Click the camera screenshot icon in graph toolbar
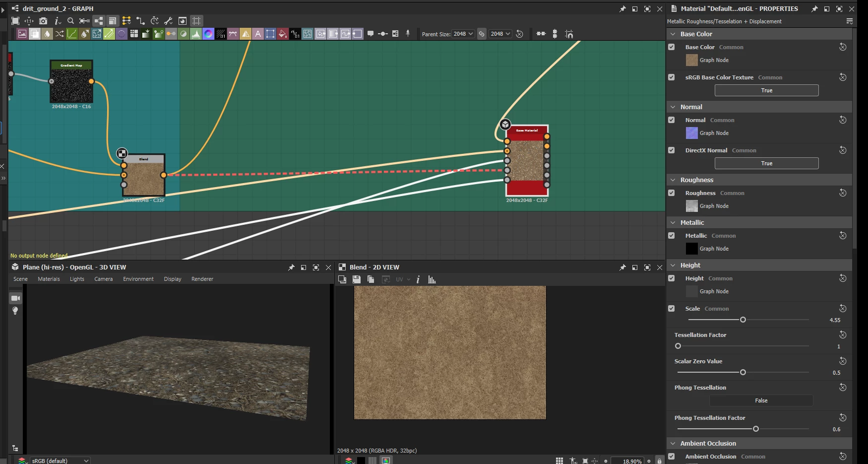The image size is (868, 464). 43,21
